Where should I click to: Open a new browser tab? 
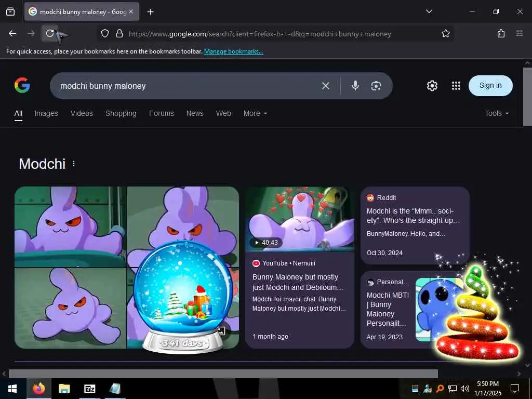click(150, 12)
